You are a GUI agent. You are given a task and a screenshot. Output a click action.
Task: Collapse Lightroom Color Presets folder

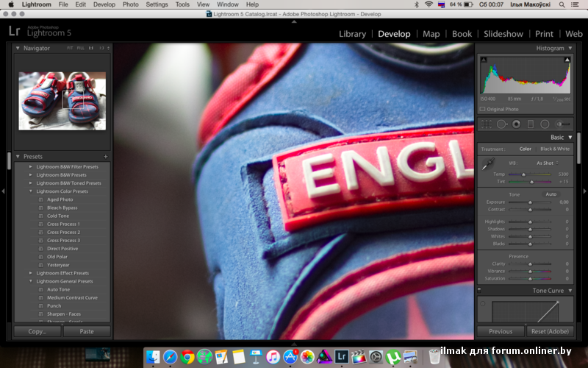[31, 191]
